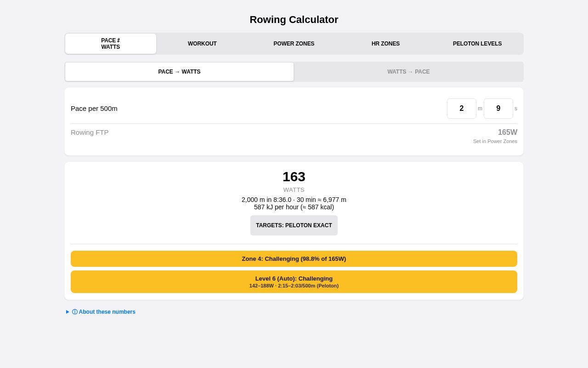Click the Zone 4: Challenging yellow bar
The height and width of the screenshot is (368, 588).
(x=294, y=259)
